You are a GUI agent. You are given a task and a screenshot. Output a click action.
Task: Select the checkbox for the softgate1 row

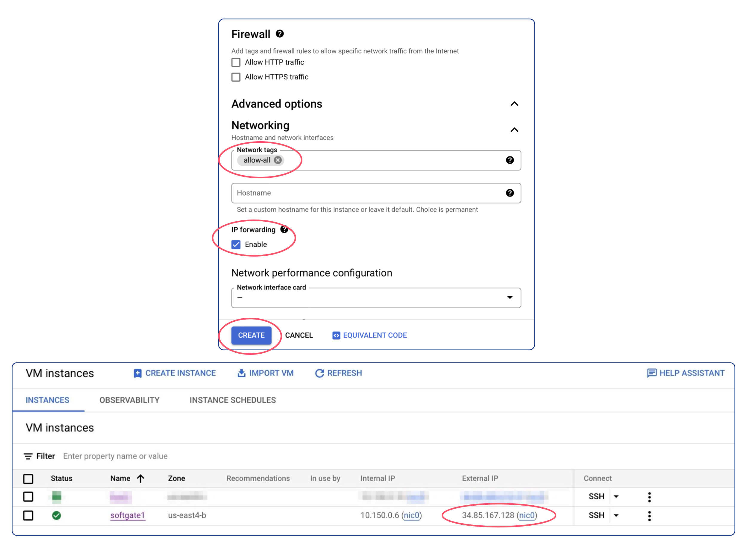click(28, 515)
